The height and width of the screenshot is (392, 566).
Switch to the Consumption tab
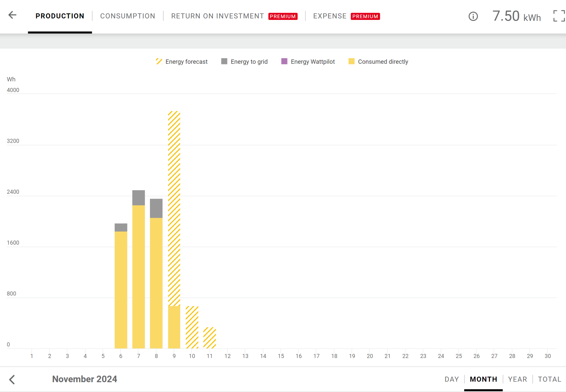(x=127, y=16)
